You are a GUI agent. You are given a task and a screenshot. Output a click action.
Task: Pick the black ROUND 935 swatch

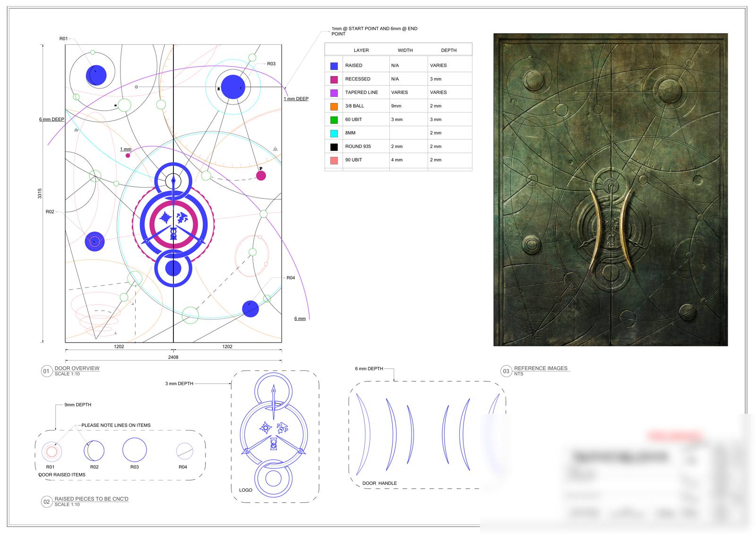[x=334, y=147]
